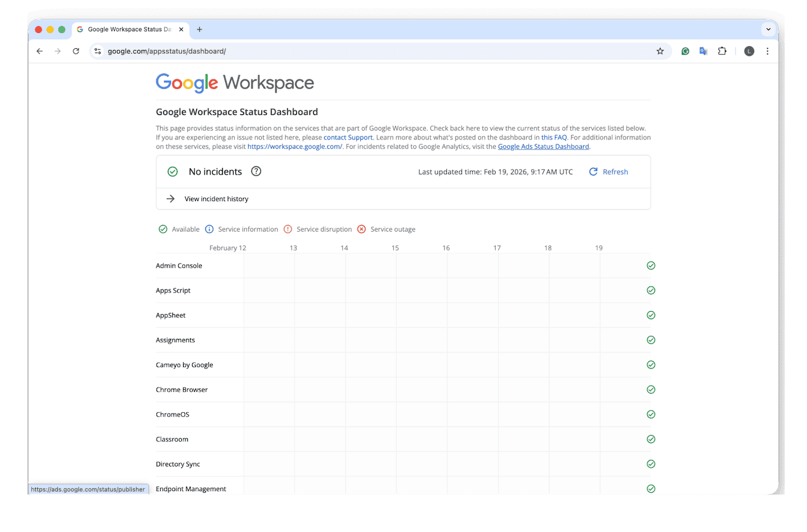807x532 pixels.
Task: Click the Available legend status icon
Action: (x=163, y=229)
